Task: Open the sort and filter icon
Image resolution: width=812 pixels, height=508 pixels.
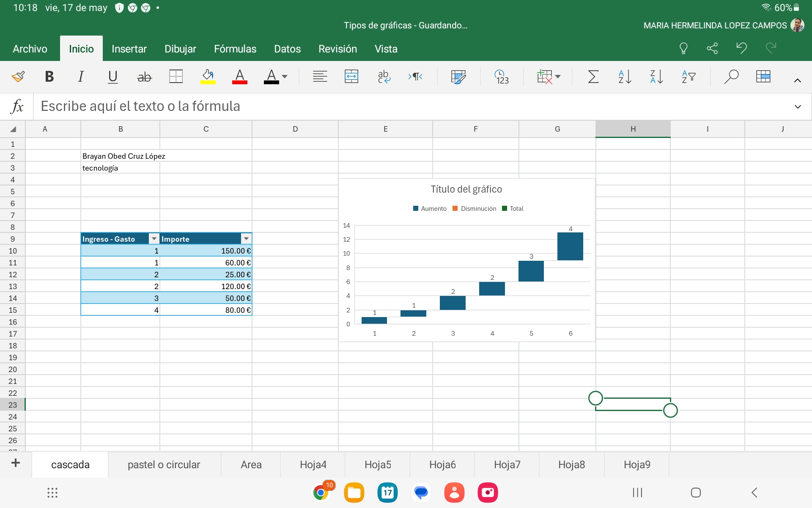Action: click(x=688, y=77)
